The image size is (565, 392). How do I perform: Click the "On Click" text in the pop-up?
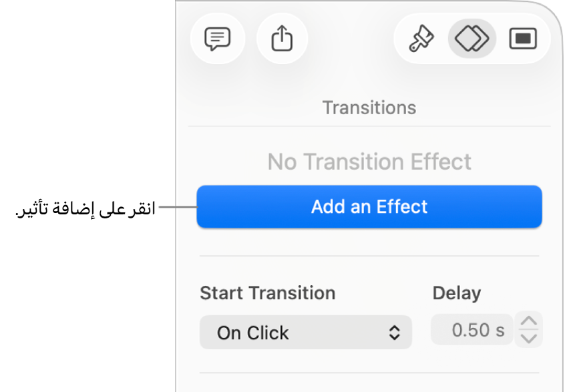253,333
